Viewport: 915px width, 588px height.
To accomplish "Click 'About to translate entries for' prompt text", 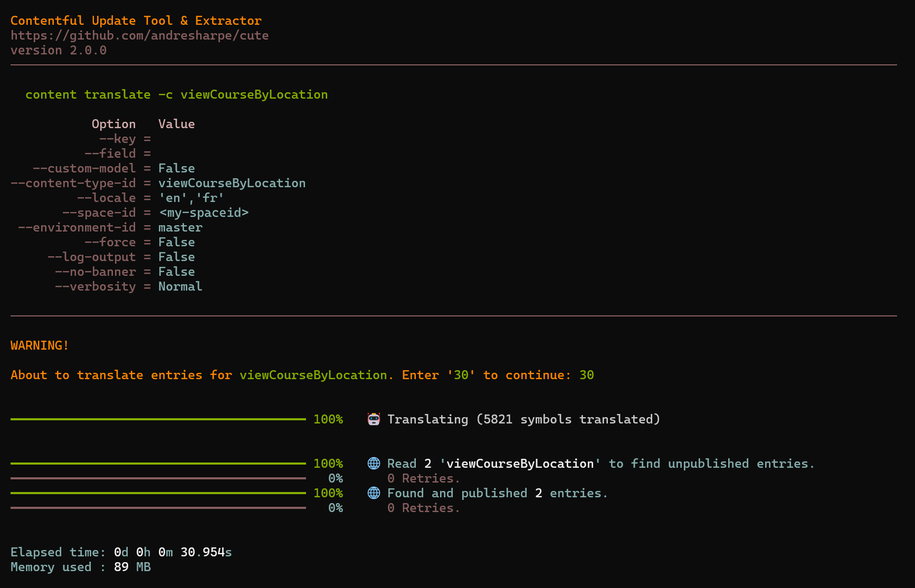I will pyautogui.click(x=121, y=375).
